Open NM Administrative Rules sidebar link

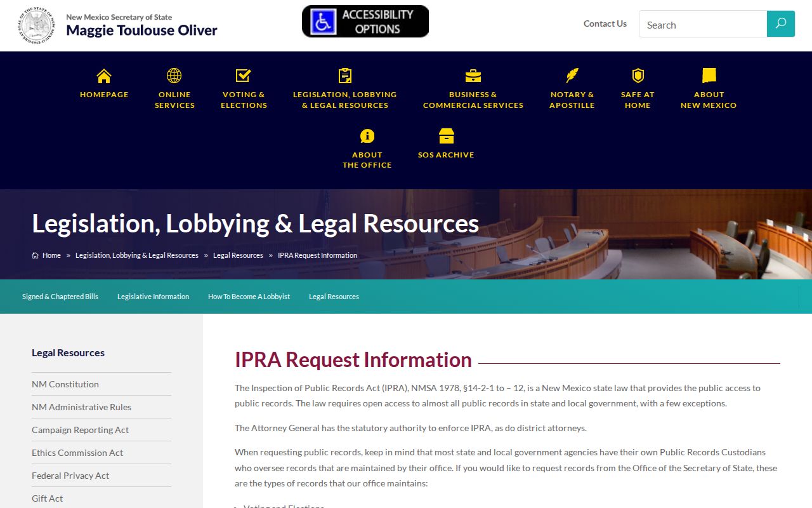81,407
